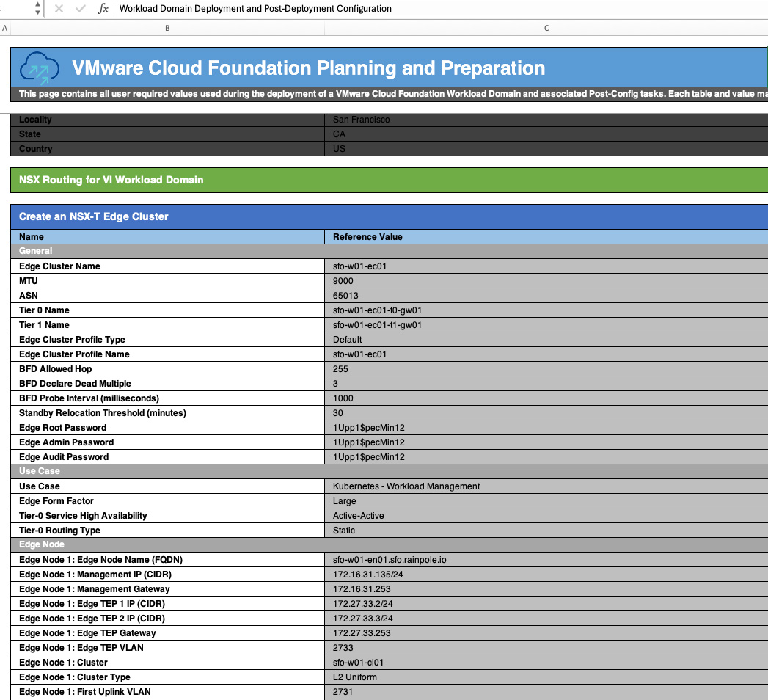Viewport: 768px width, 700px height.
Task: Select the Management Gateway 172.16.31.253 cell
Action: (546, 589)
